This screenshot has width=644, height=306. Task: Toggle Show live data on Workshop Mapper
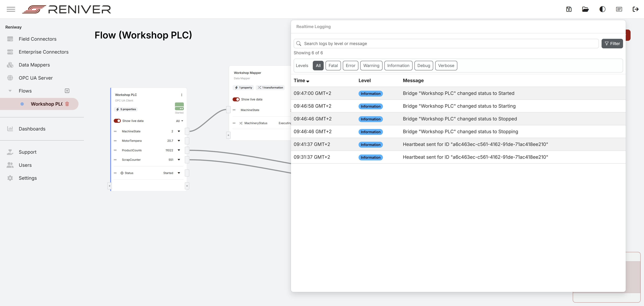coord(236,99)
